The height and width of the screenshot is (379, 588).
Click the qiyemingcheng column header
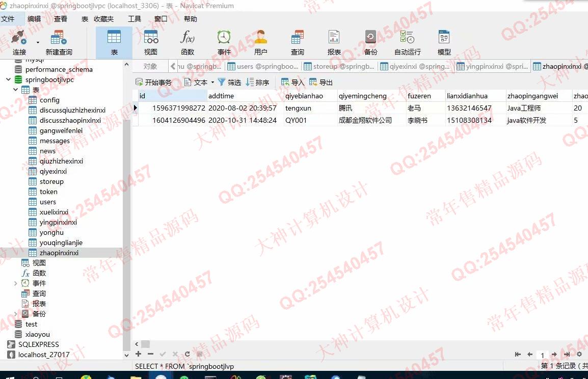[x=371, y=96]
